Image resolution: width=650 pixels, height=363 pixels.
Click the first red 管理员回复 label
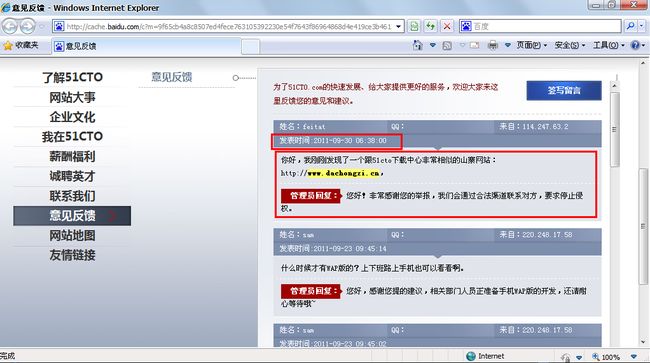[310, 196]
